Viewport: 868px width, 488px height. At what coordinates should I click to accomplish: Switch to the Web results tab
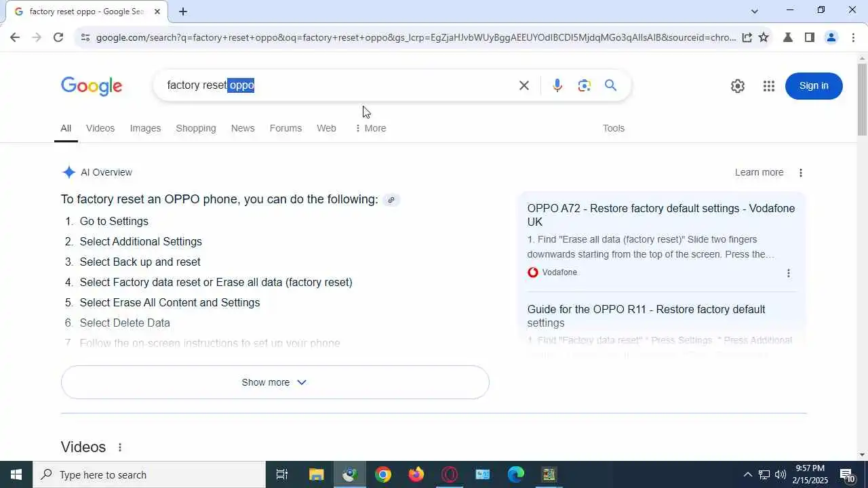pos(326,128)
